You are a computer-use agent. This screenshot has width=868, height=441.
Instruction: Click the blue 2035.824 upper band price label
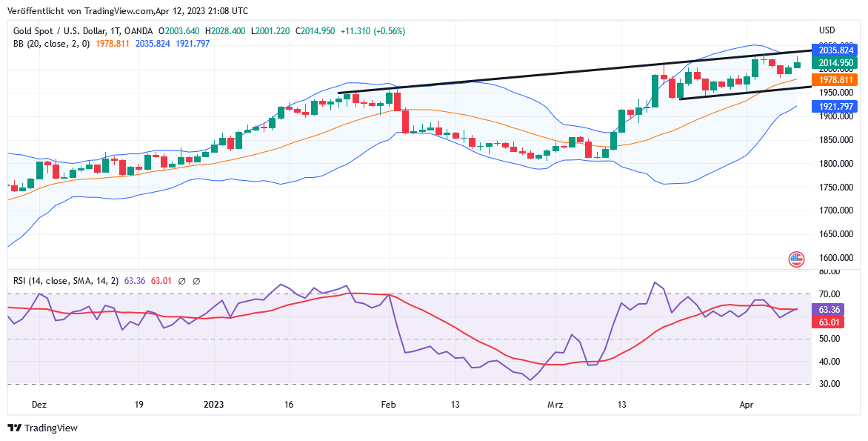(836, 50)
